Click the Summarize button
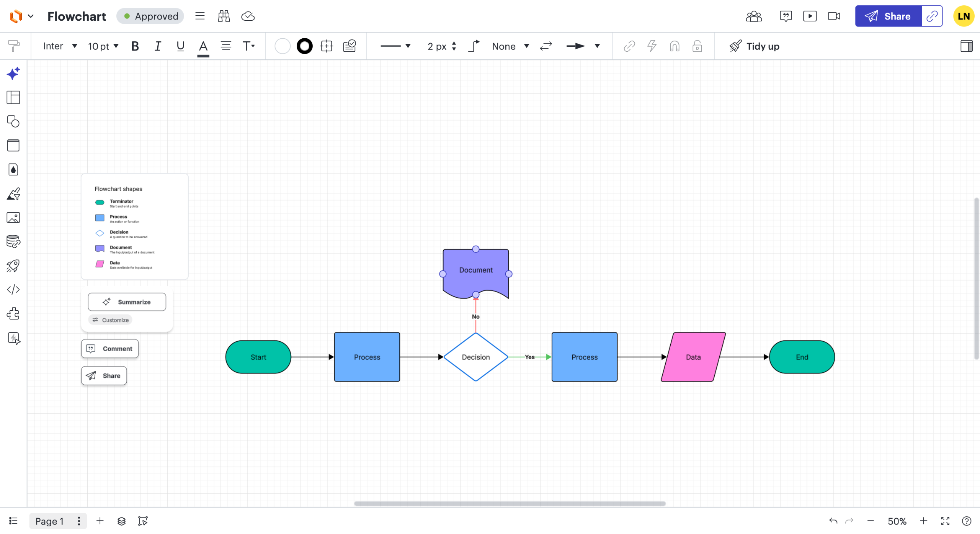 [x=127, y=302]
